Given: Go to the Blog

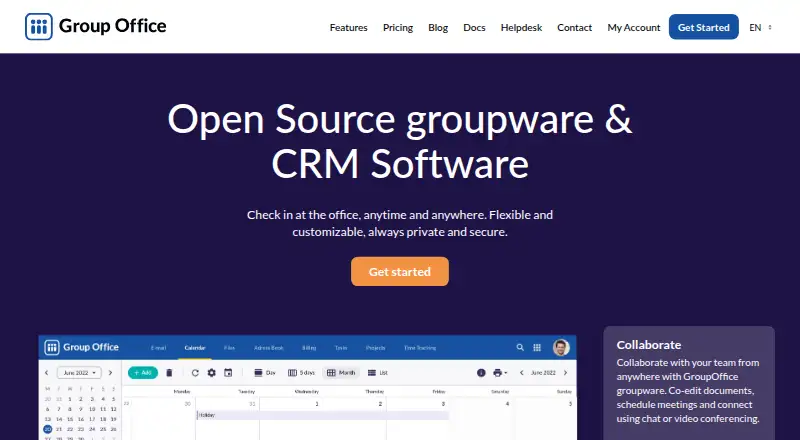Looking at the screenshot, I should click(x=438, y=28).
